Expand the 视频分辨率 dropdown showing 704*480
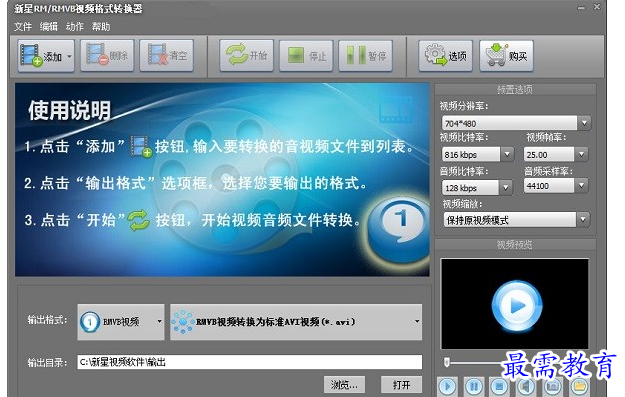This screenshot has width=625, height=397. tap(584, 123)
